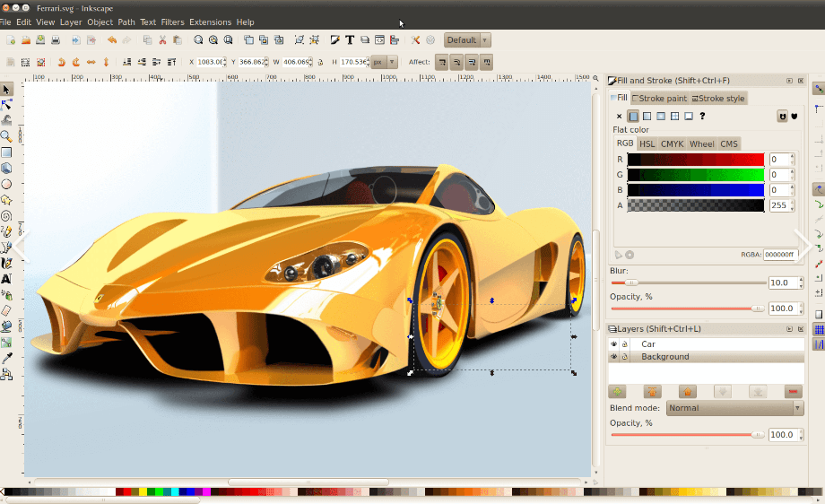This screenshot has width=825, height=504.
Task: Open the Default zoom preset dropdown
Action: (467, 40)
